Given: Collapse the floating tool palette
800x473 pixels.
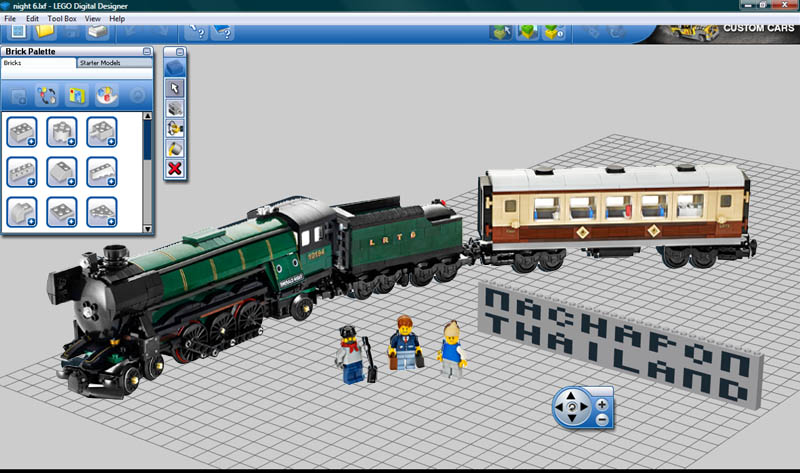Looking at the screenshot, I should (180, 52).
